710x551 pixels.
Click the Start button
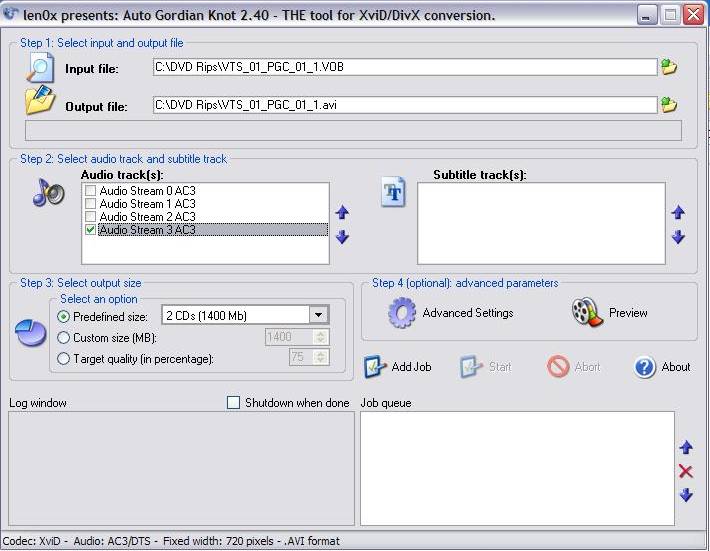tap(486, 367)
